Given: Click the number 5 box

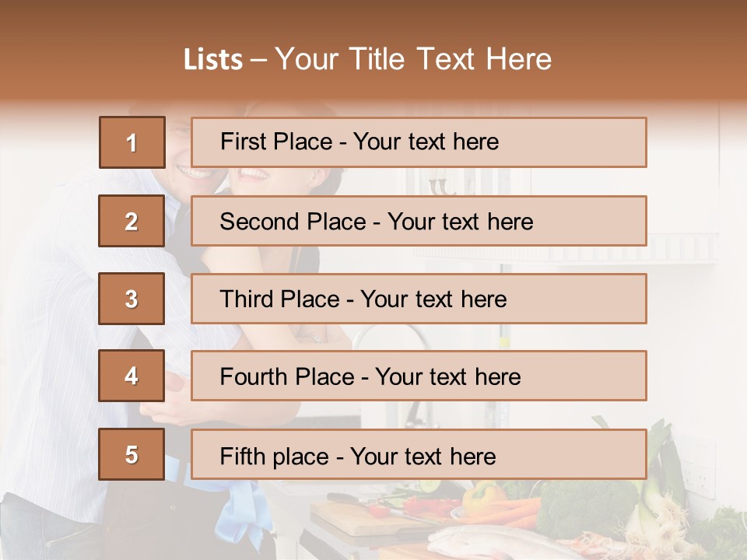Looking at the screenshot, I should click(x=132, y=454).
